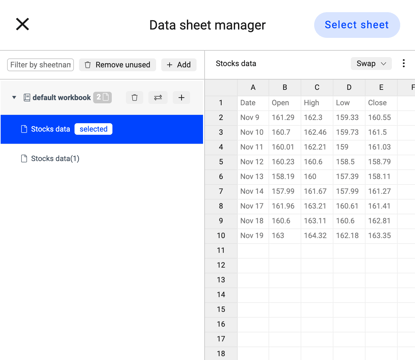Select column C header
The width and height of the screenshot is (415, 360).
click(x=317, y=88)
